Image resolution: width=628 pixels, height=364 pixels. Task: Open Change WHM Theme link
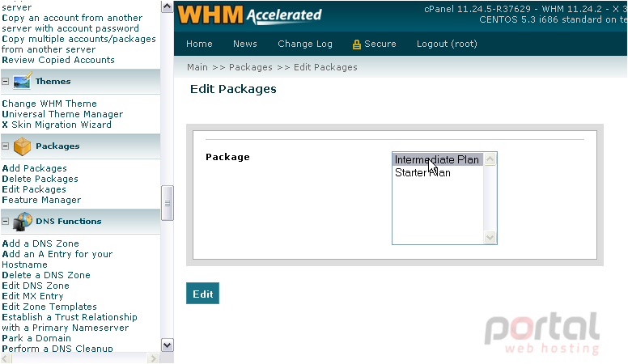pos(49,104)
